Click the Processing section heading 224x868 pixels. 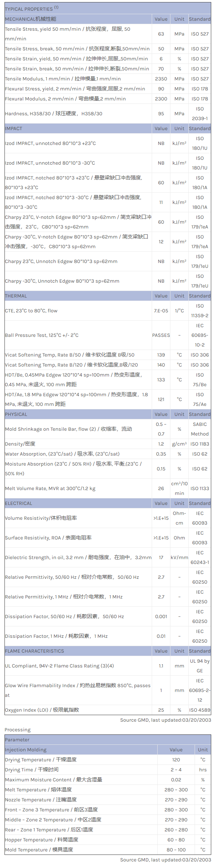coord(18,730)
